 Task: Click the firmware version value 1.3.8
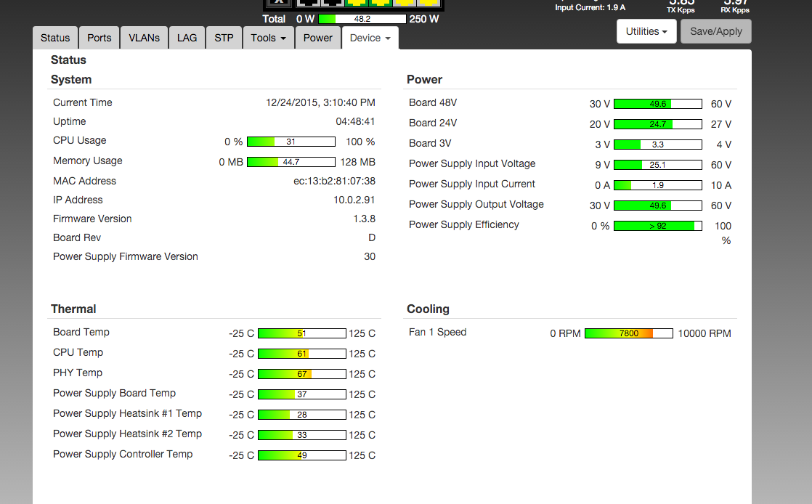coord(364,219)
